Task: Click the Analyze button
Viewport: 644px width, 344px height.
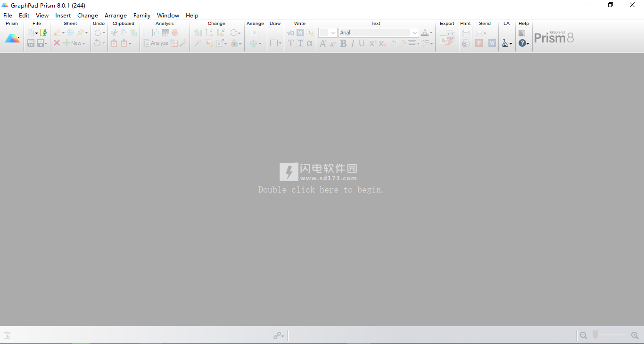Action: 156,43
